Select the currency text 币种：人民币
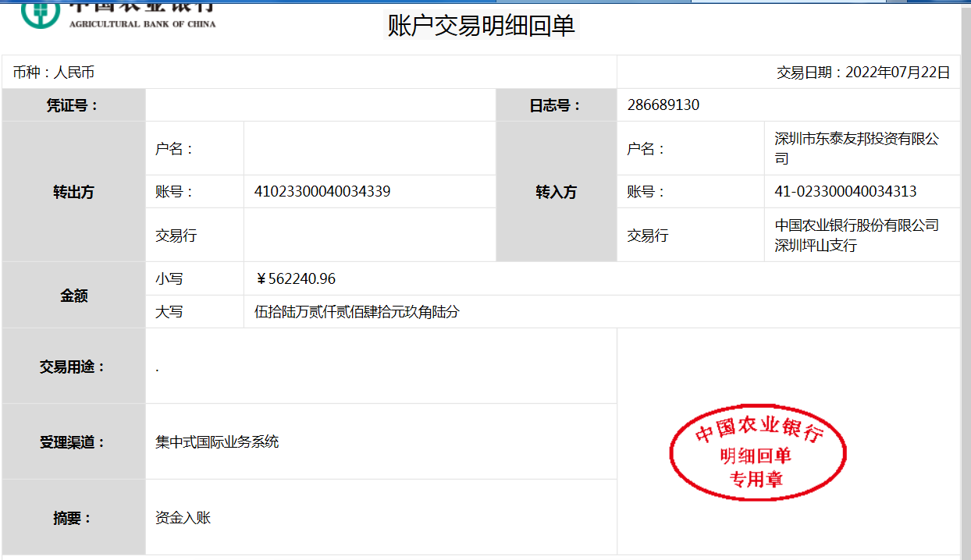 (x=54, y=73)
